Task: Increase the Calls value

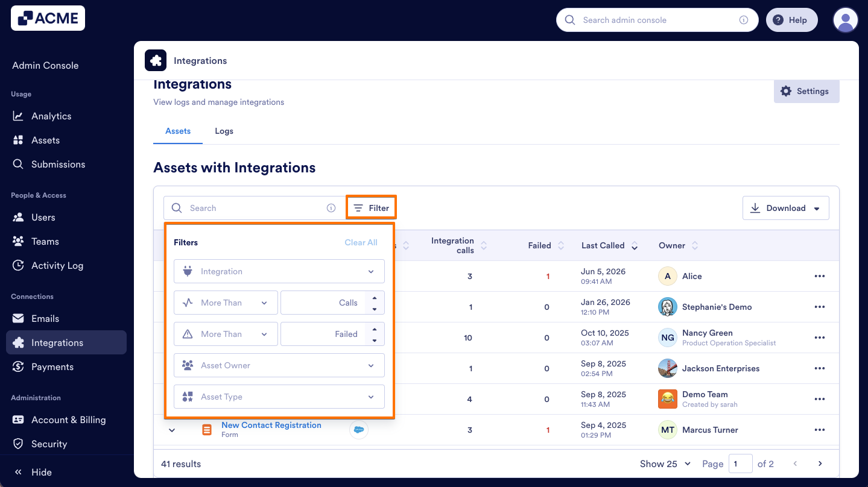Action: coord(375,297)
